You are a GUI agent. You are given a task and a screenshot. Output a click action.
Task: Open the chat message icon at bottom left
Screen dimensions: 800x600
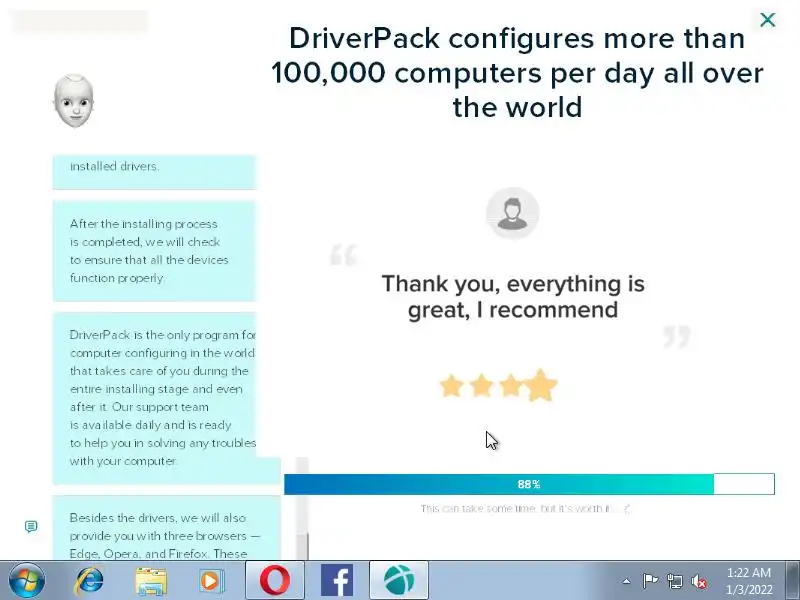tap(31, 526)
